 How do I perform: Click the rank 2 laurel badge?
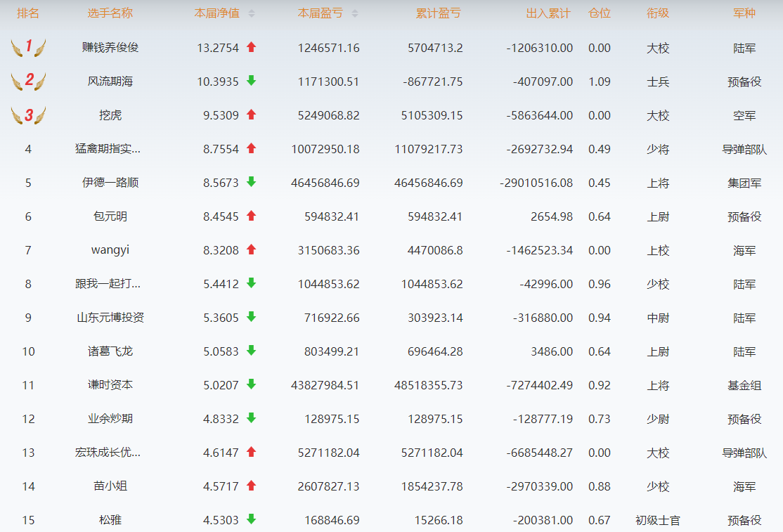click(28, 81)
